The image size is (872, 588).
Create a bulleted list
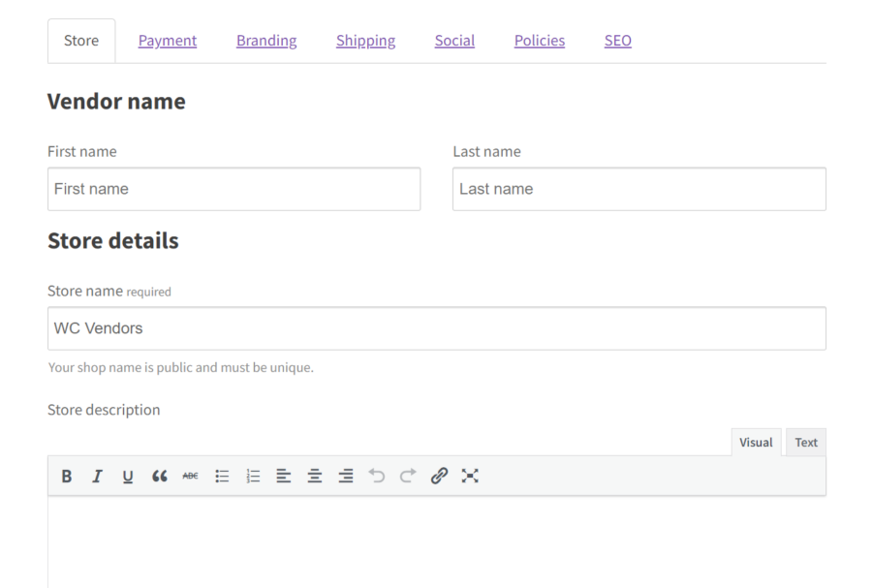222,476
